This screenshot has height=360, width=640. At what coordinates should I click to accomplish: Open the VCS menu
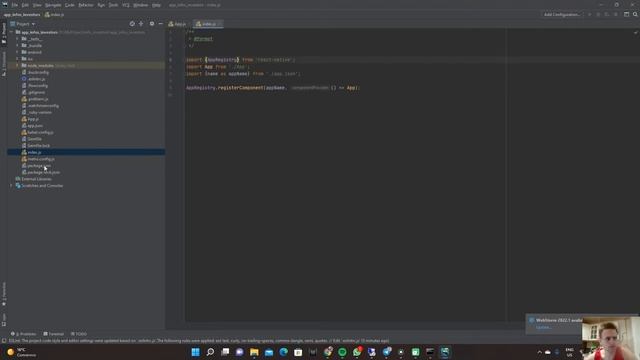coord(126,5)
